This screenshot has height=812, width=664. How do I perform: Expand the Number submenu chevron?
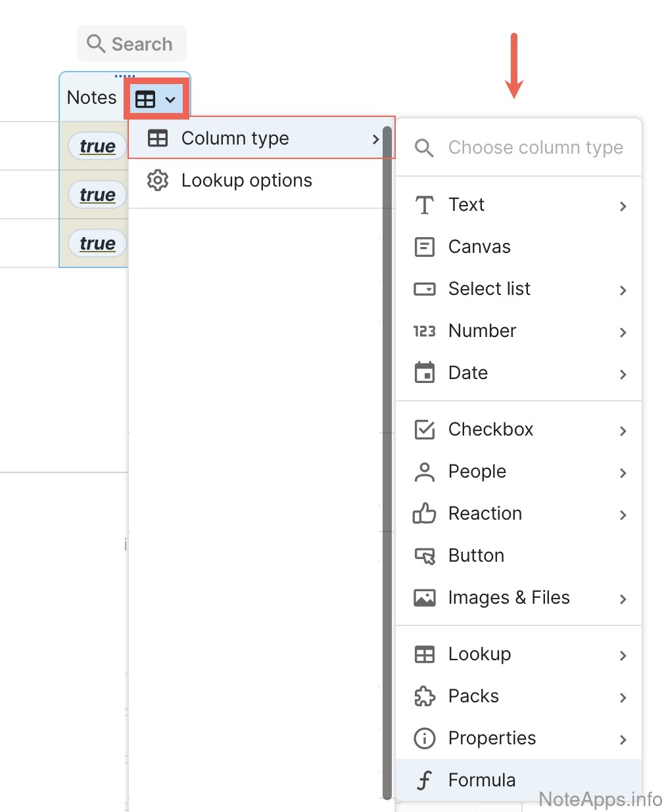623,332
